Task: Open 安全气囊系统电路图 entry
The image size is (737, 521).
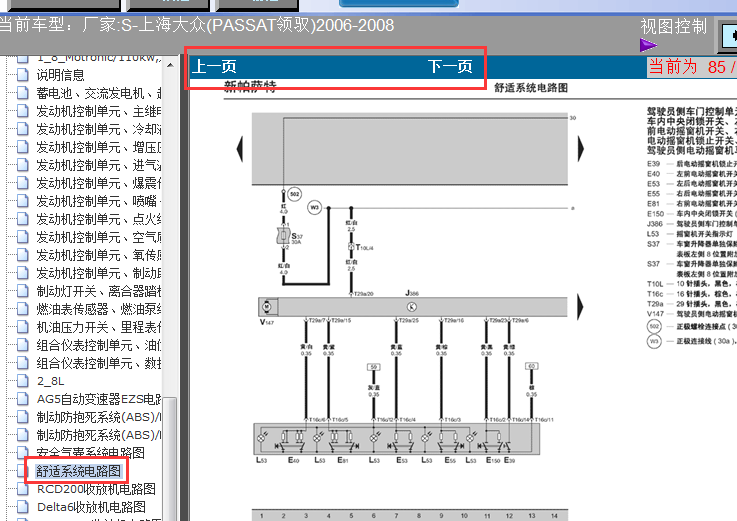Action: (91, 453)
